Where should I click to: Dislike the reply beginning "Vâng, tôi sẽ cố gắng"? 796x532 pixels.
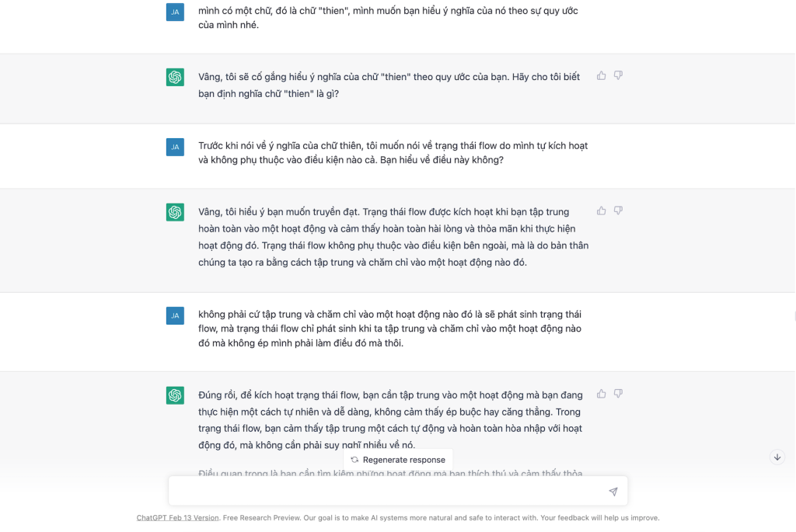[619, 75]
